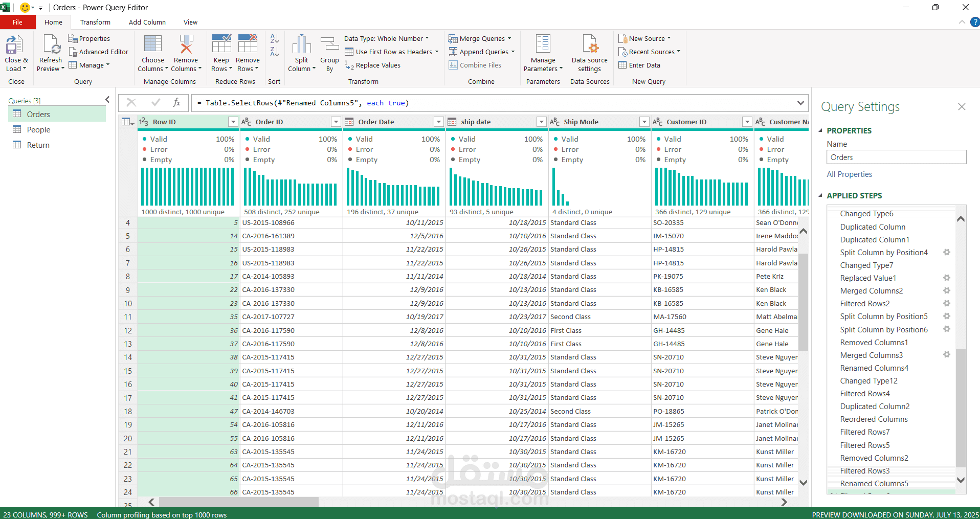
Task: Collapse the PROPERTIES section
Action: tap(821, 130)
